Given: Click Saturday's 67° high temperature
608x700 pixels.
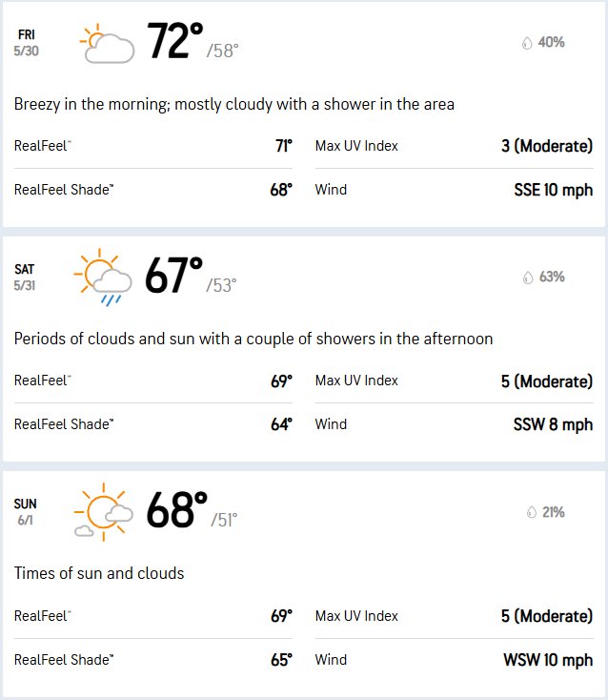Looking at the screenshot, I should pyautogui.click(x=174, y=276).
